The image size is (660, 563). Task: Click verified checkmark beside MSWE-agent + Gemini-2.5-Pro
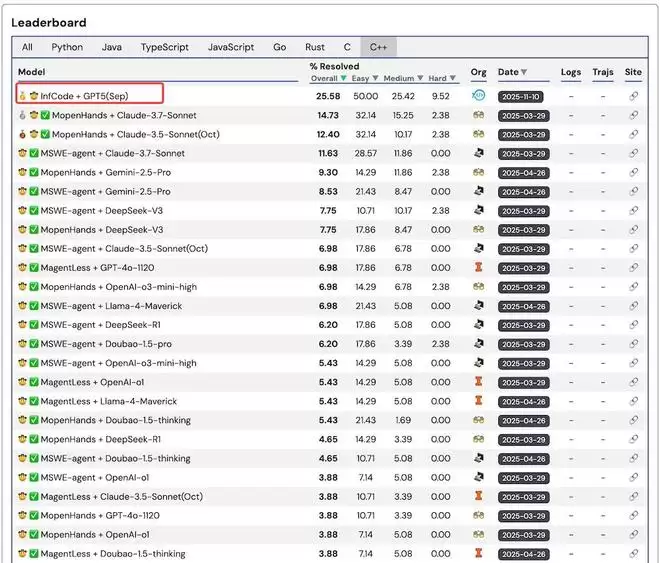coord(34,191)
